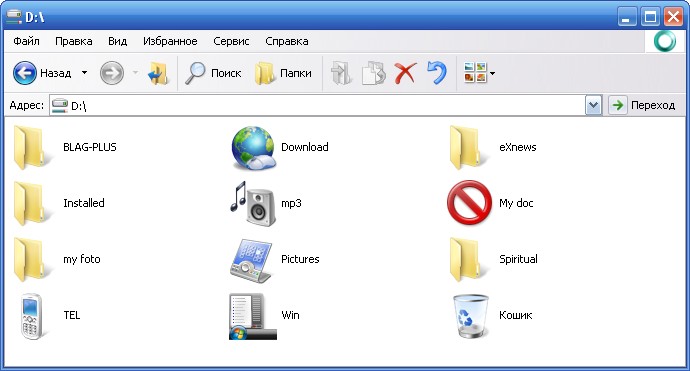Open the Вид menu
The height and width of the screenshot is (371, 690).
pos(117,41)
